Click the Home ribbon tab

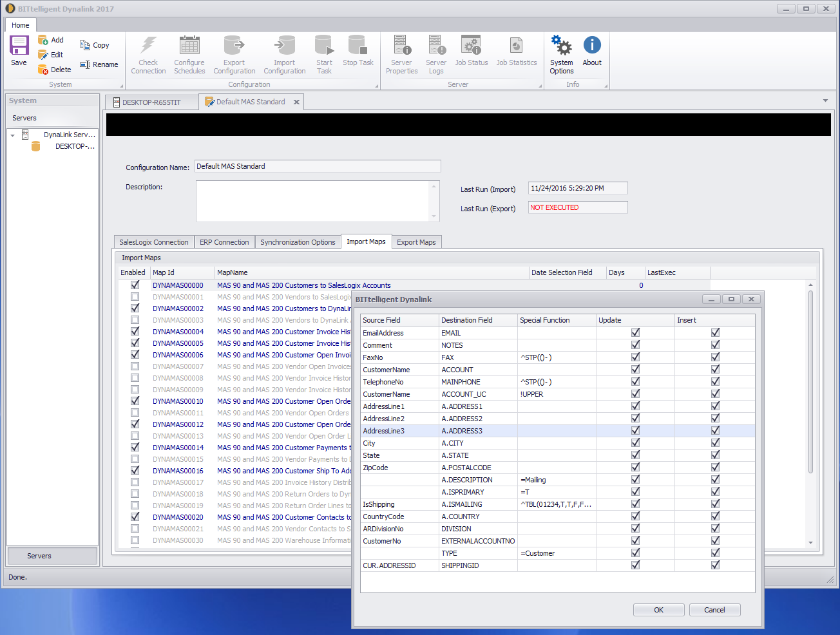tap(21, 25)
